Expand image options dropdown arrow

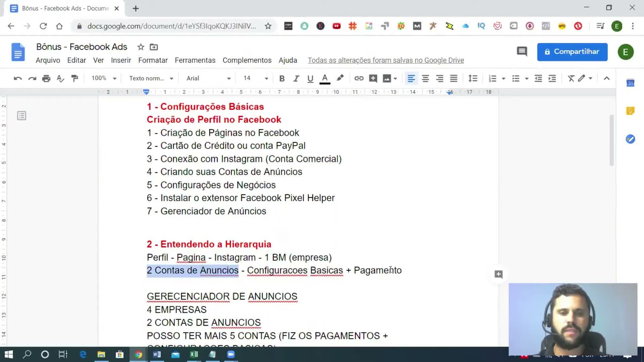[395, 79]
